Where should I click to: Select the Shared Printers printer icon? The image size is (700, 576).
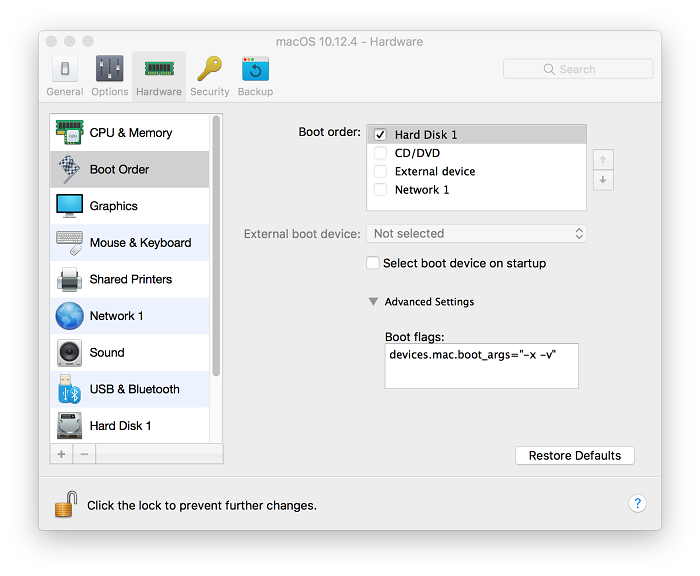click(69, 279)
